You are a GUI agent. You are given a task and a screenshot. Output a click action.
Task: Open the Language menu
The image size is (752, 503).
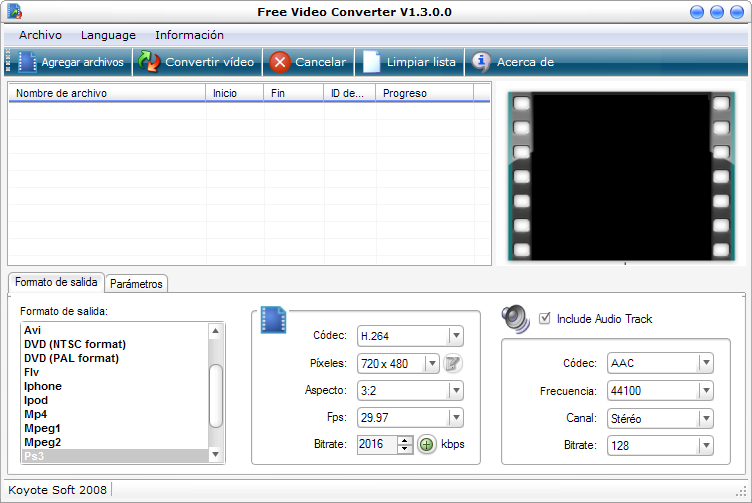[108, 35]
